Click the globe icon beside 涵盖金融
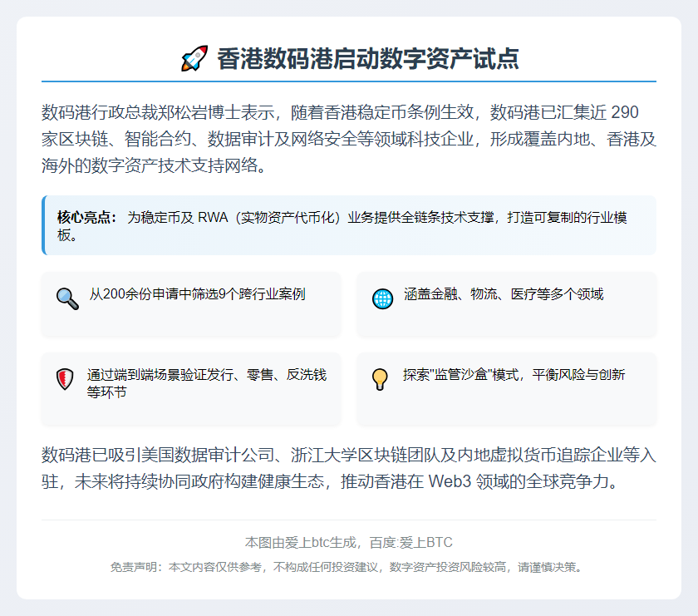Image resolution: width=698 pixels, height=616 pixels. [x=382, y=298]
